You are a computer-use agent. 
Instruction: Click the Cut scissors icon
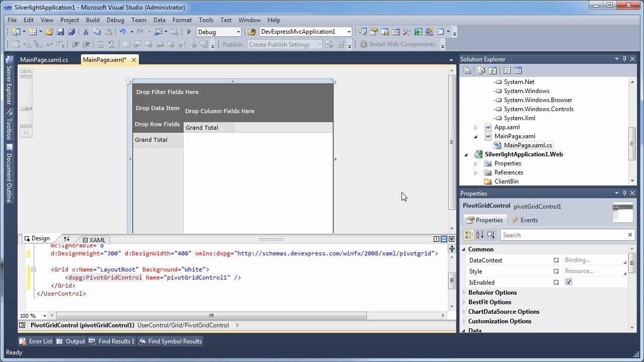[x=86, y=32]
